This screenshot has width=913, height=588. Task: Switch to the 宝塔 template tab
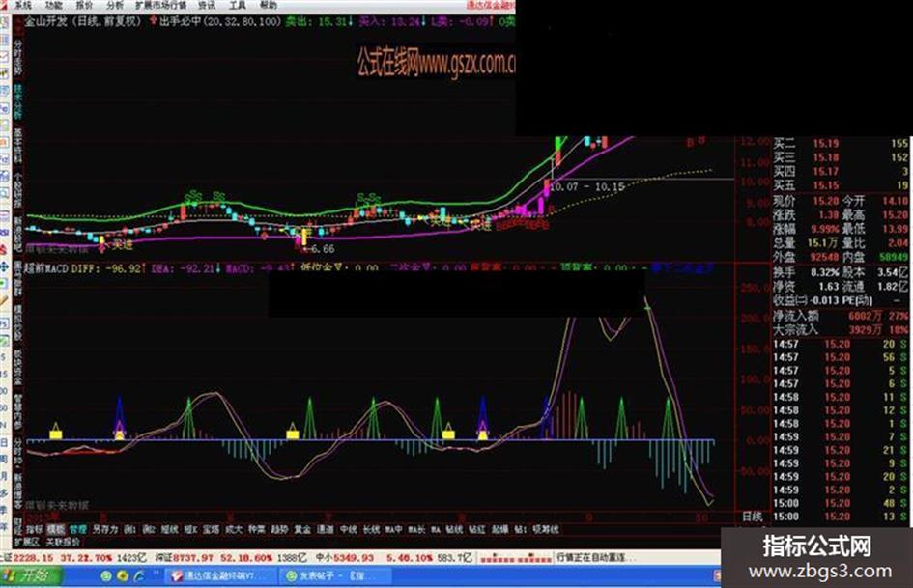(211, 529)
